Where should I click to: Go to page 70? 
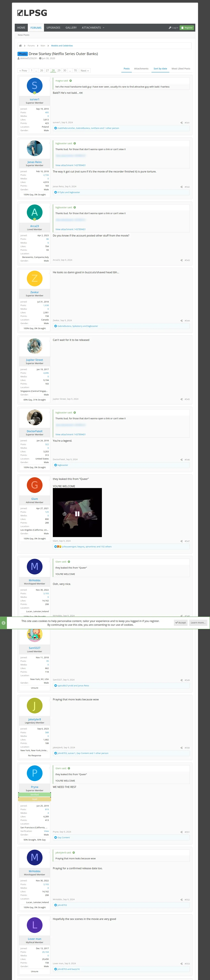75,71
